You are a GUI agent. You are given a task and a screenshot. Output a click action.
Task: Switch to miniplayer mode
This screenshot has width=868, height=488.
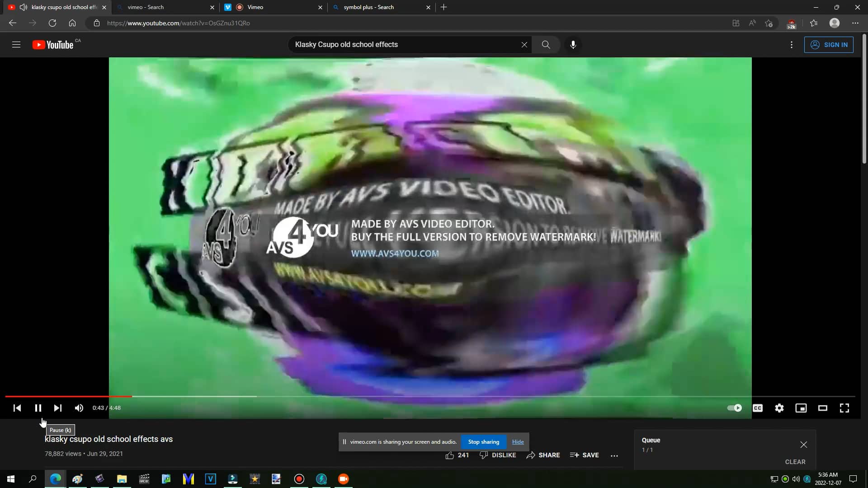[801, 408]
